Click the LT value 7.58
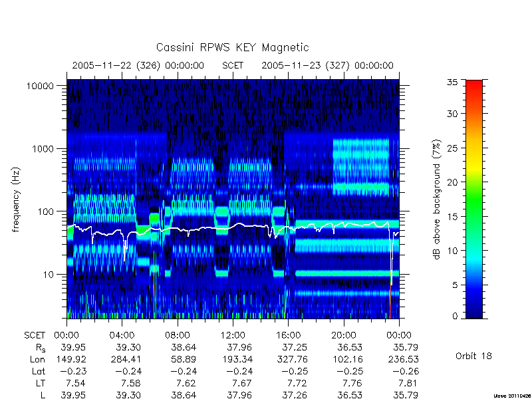The height and width of the screenshot is (399, 532). coord(130,383)
